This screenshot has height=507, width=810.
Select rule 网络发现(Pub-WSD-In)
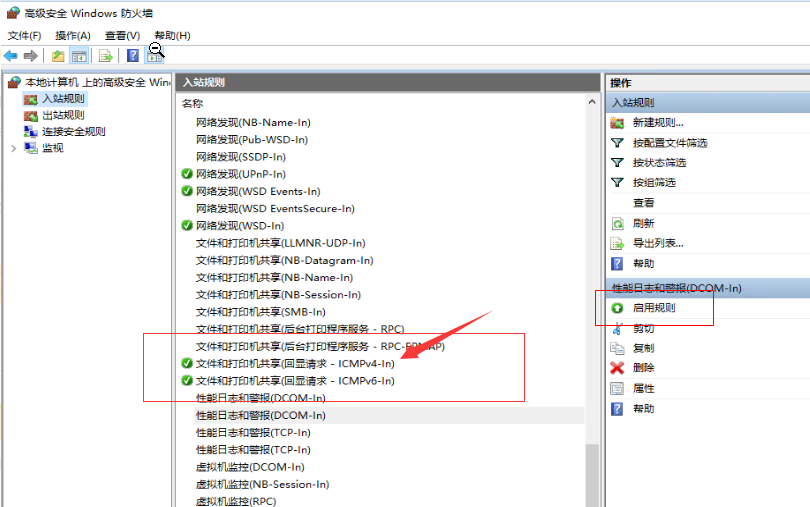point(252,140)
